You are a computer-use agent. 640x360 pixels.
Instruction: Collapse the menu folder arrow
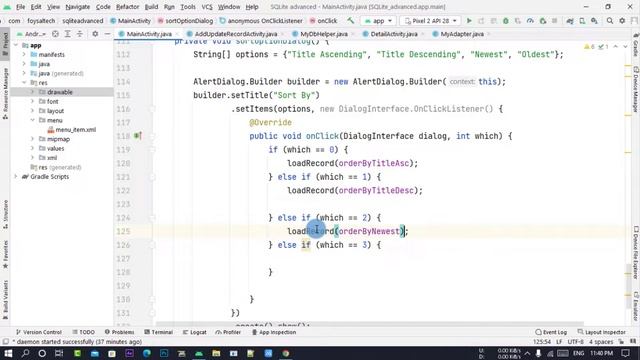32,120
